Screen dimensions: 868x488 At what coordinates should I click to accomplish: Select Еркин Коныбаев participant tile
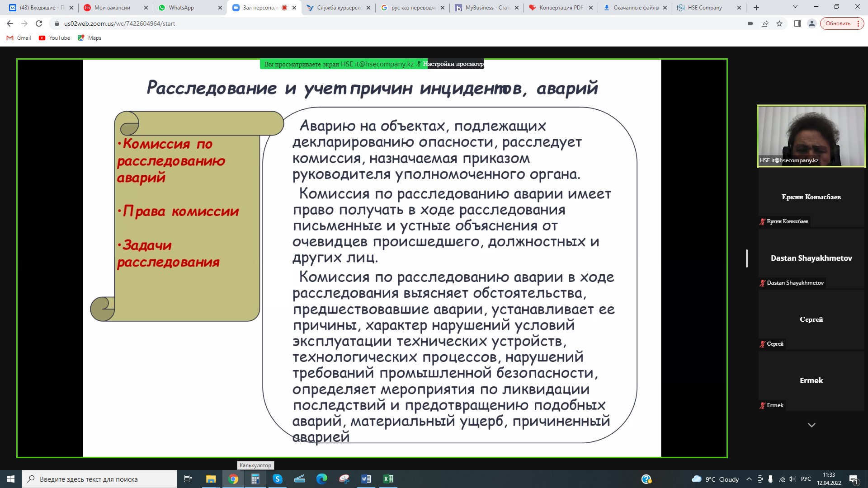[811, 197]
